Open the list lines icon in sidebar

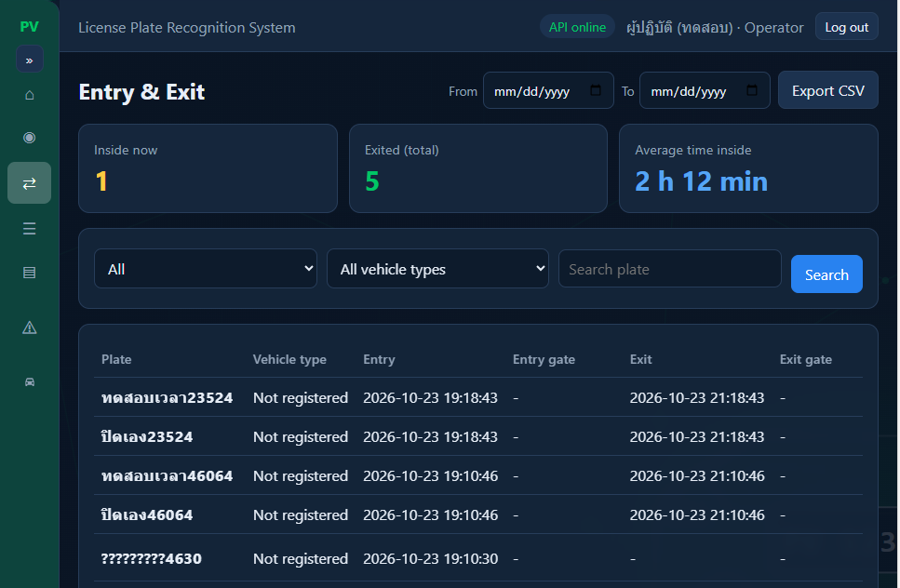[x=29, y=228]
